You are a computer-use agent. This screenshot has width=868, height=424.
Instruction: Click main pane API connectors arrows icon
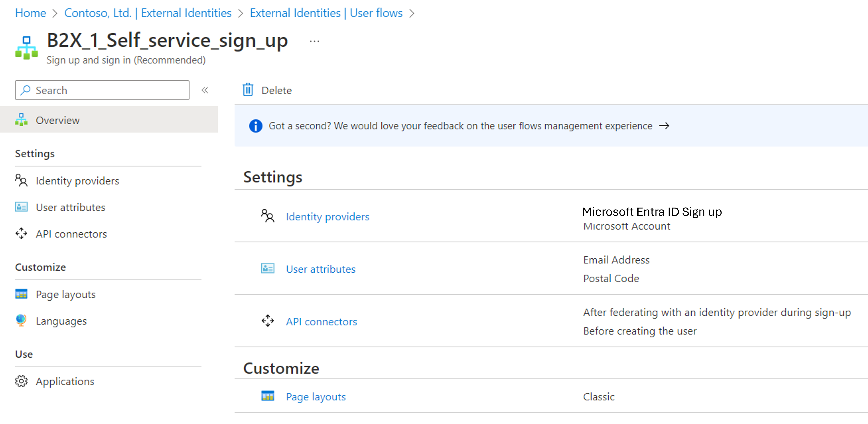pos(268,321)
